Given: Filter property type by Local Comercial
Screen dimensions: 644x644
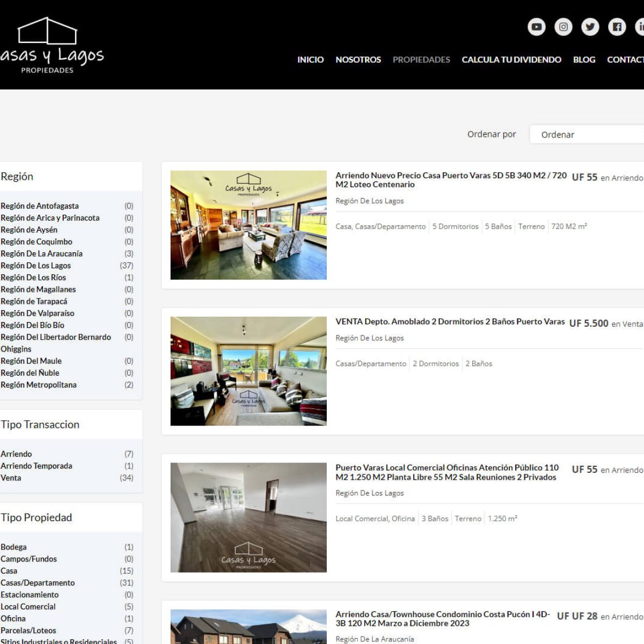Looking at the screenshot, I should click(x=28, y=606).
